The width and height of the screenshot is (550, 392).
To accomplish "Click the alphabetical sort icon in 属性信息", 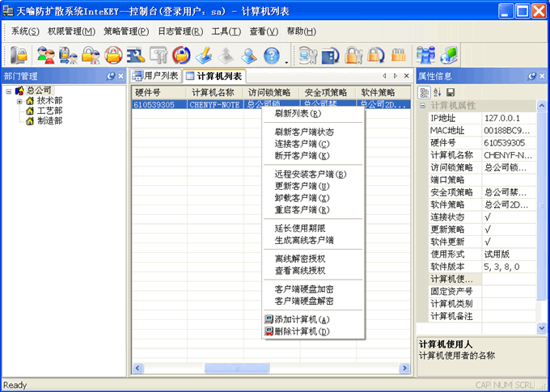I will point(438,93).
